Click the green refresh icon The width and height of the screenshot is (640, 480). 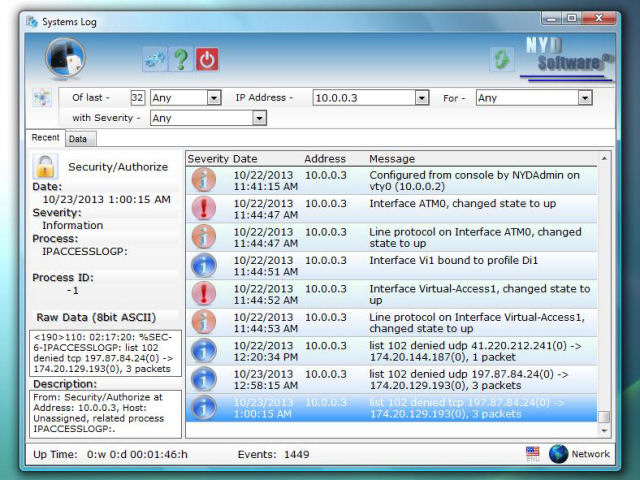click(x=502, y=60)
